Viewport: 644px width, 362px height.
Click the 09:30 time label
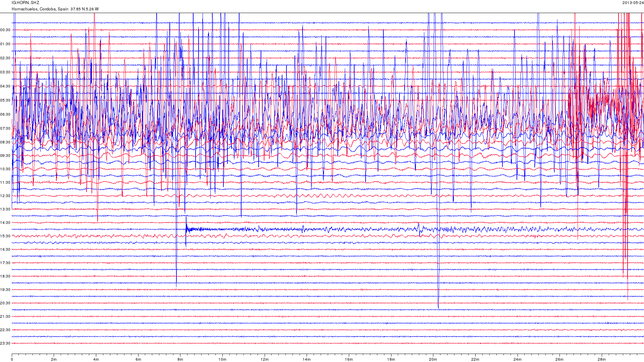point(5,156)
